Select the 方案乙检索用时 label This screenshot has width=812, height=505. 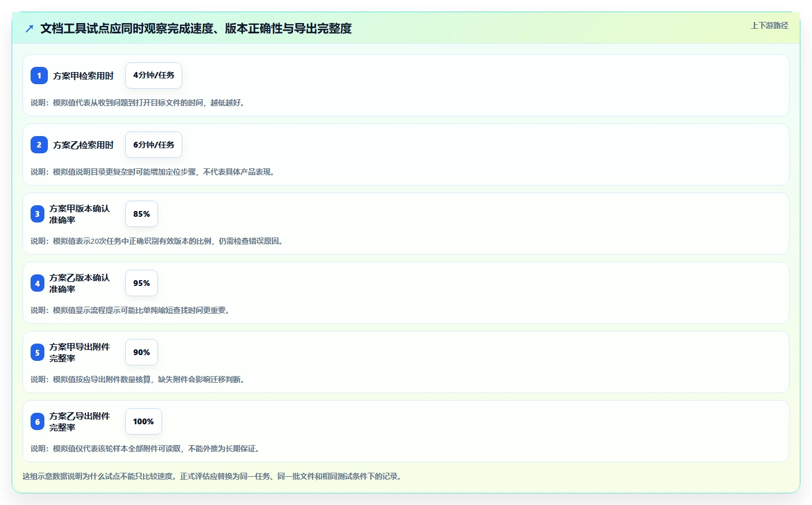(83, 145)
